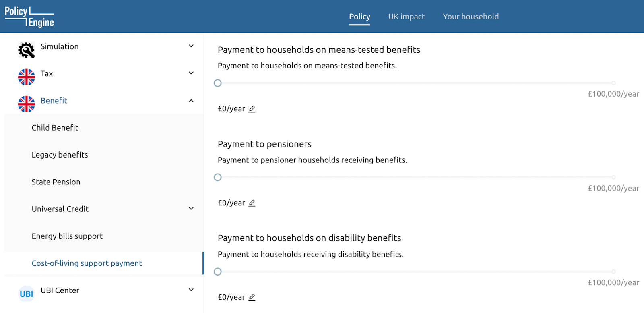The height and width of the screenshot is (313, 644).
Task: Click the Simulation gear icon
Action: 27,50
